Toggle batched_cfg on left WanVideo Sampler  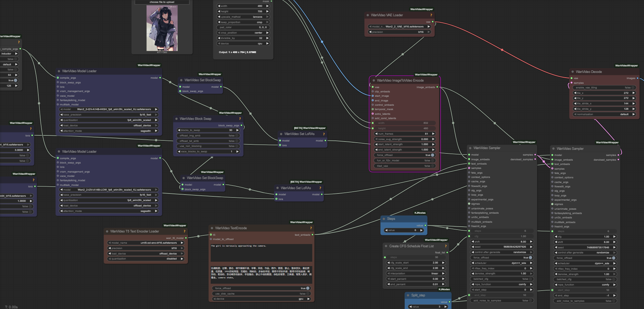tap(502, 279)
